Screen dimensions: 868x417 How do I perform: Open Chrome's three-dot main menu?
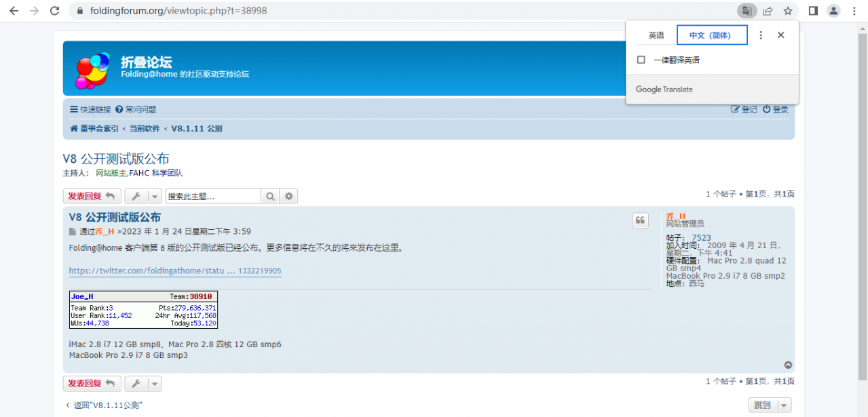click(854, 11)
